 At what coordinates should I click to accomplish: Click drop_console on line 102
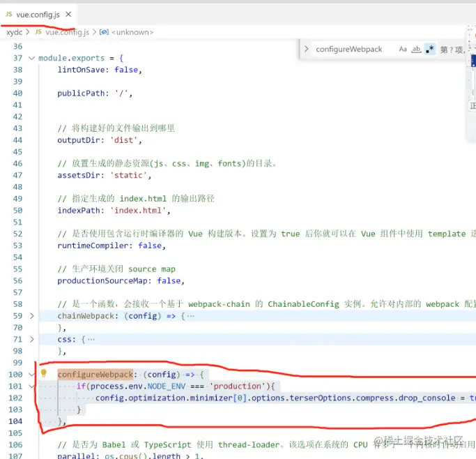(427, 398)
